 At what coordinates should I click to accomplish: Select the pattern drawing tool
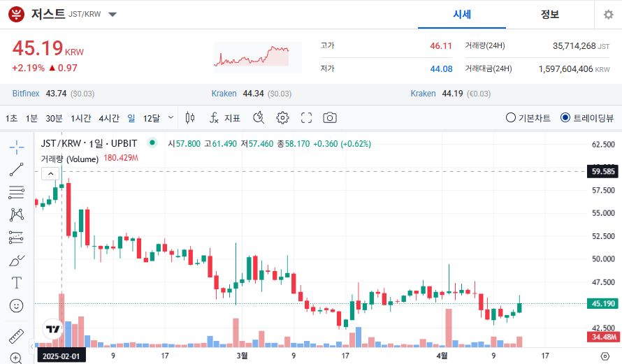click(17, 214)
